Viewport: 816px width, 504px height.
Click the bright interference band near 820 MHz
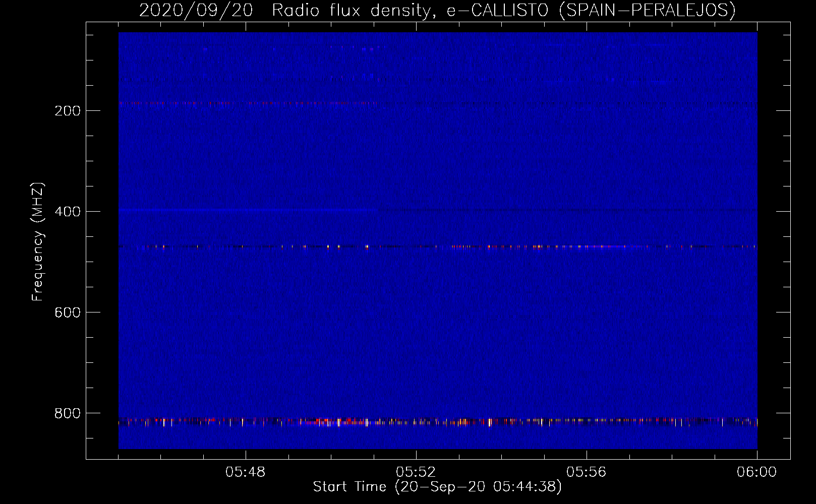tap(438, 421)
